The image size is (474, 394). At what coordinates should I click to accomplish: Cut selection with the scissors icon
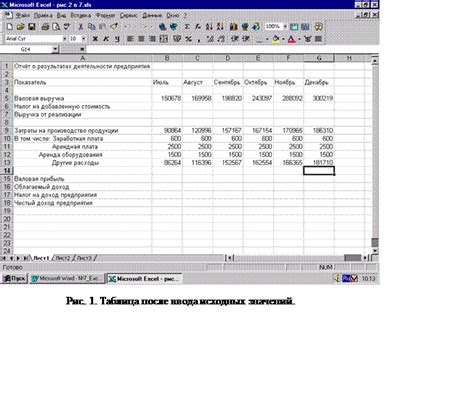pos(81,27)
